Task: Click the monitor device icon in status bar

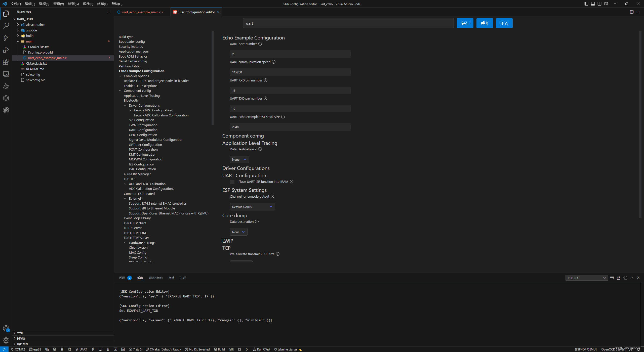Action: pos(100,349)
